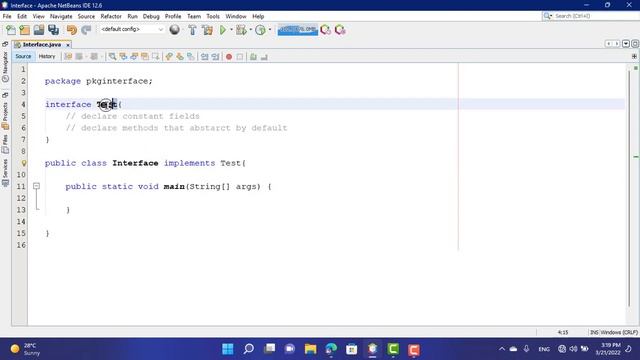Screen dimensions: 640x360
Task: Open Profile Project dropdown arrow
Action: point(270,30)
